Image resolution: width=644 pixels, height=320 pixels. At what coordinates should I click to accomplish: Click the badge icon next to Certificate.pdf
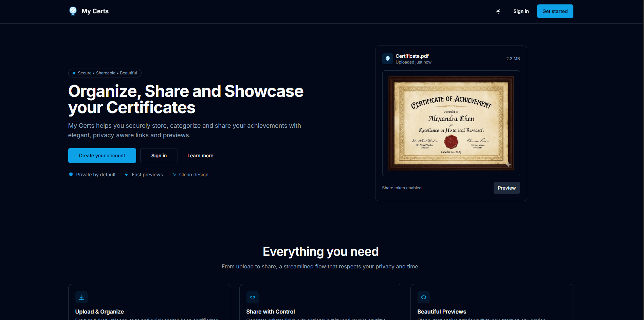pos(387,58)
